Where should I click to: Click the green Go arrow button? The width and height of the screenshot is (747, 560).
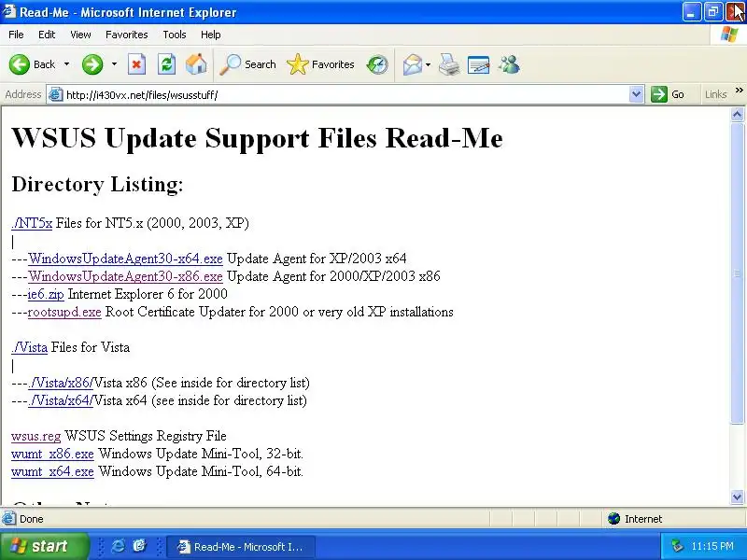point(659,94)
